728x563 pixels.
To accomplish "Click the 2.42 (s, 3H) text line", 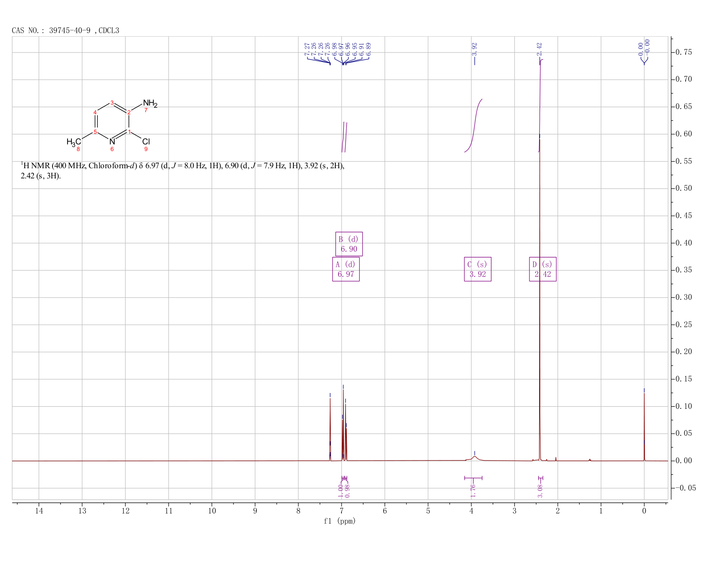I will pos(41,176).
